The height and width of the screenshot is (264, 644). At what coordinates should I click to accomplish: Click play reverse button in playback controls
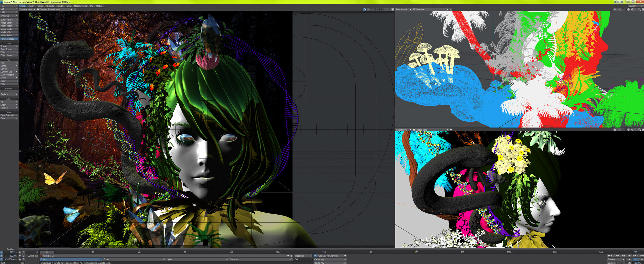pos(629,259)
